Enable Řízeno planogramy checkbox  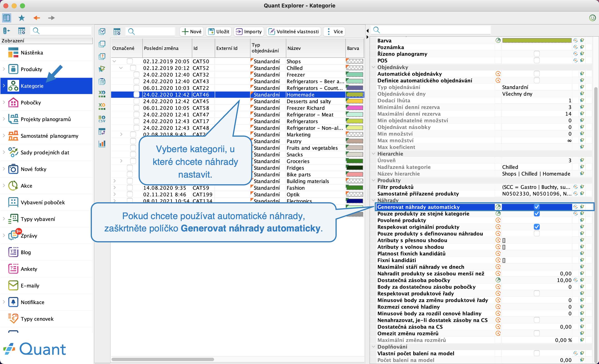tap(537, 54)
